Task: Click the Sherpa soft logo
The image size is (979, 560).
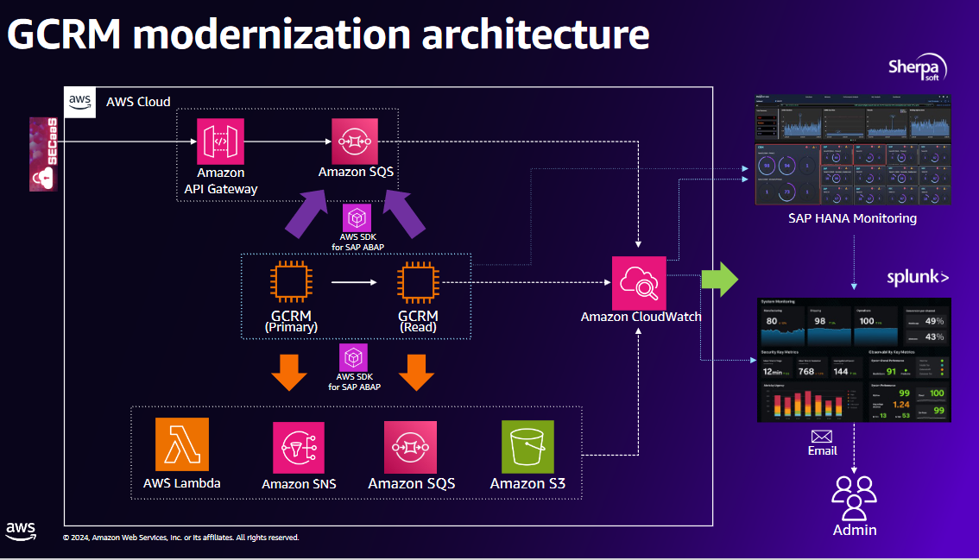Action: tap(918, 67)
